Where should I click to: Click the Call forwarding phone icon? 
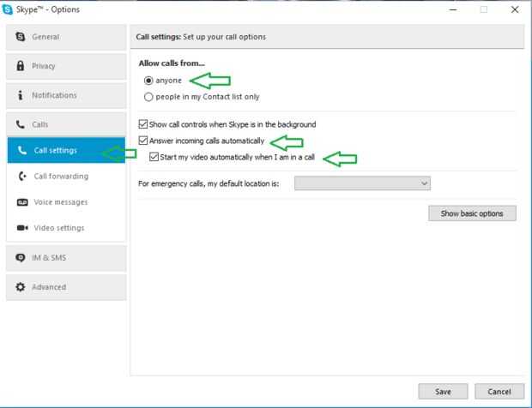[x=22, y=177]
